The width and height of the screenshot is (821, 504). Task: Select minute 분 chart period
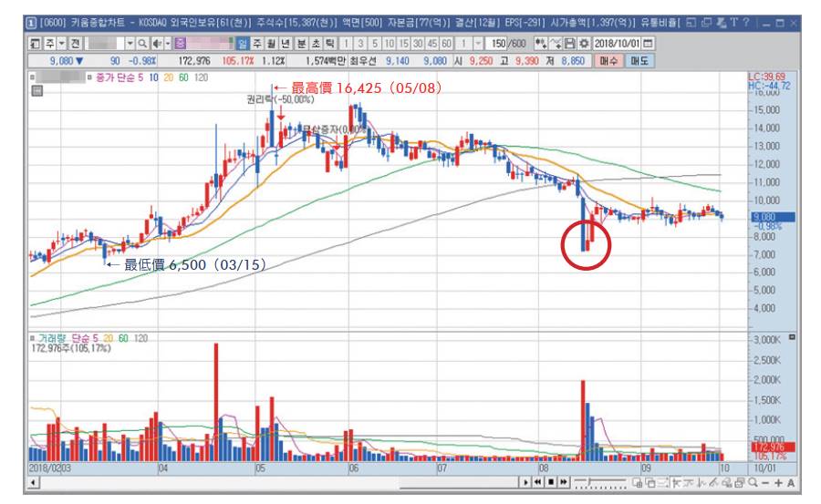click(x=301, y=44)
